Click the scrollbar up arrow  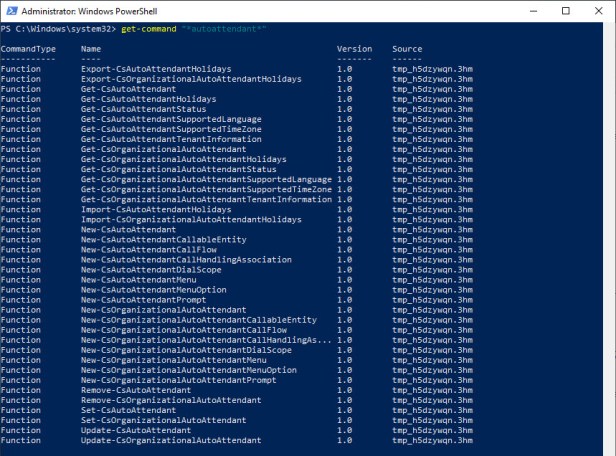click(x=610, y=27)
